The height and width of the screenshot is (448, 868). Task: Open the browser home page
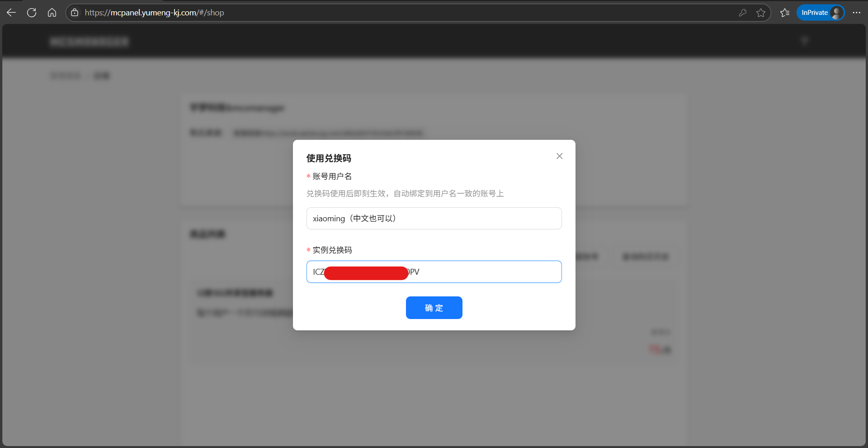pyautogui.click(x=52, y=13)
